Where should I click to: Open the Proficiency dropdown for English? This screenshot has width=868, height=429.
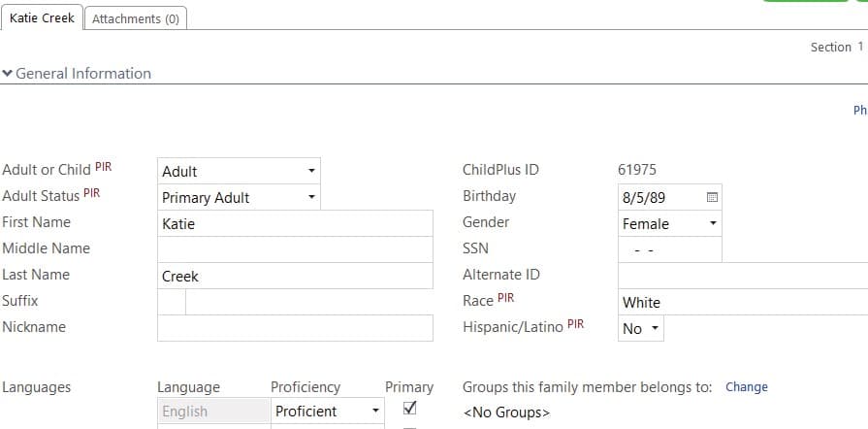[327, 411]
